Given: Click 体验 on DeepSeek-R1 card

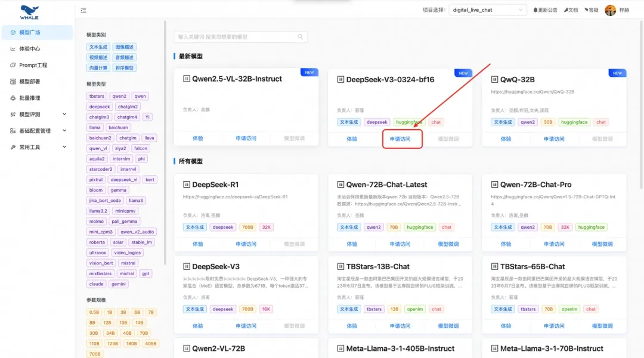Looking at the screenshot, I should pyautogui.click(x=198, y=244).
